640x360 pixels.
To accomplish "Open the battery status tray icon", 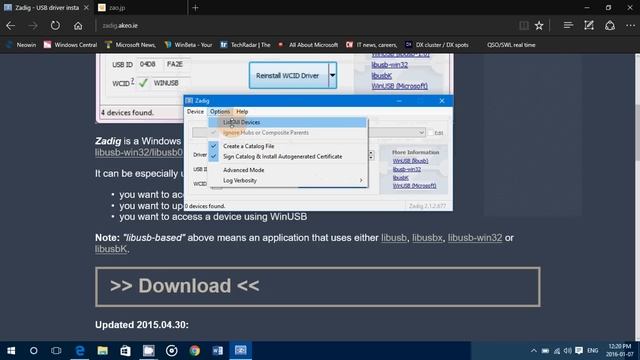I will click(545, 351).
